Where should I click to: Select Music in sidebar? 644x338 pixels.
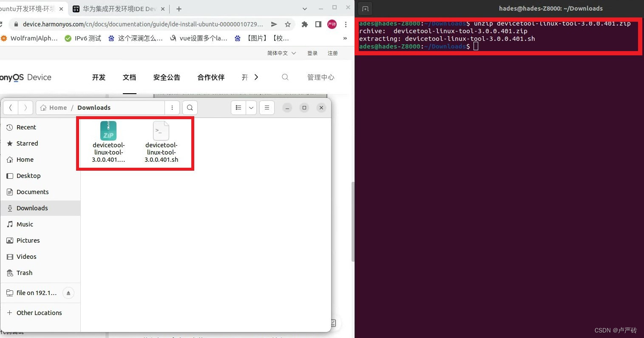pos(40,224)
